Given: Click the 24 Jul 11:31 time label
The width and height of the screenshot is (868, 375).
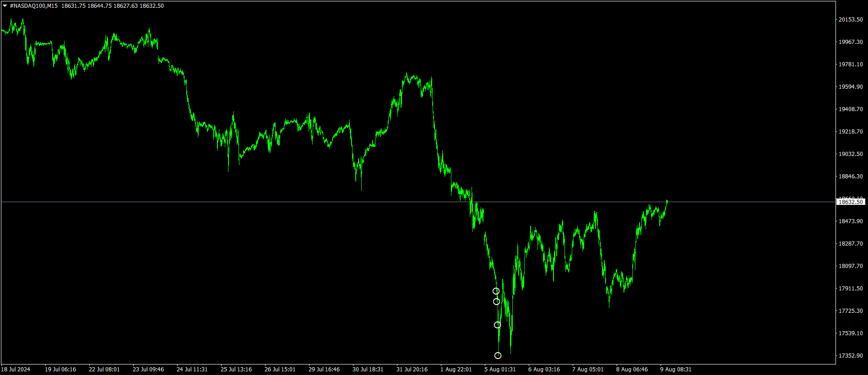Looking at the screenshot, I should (x=192, y=370).
